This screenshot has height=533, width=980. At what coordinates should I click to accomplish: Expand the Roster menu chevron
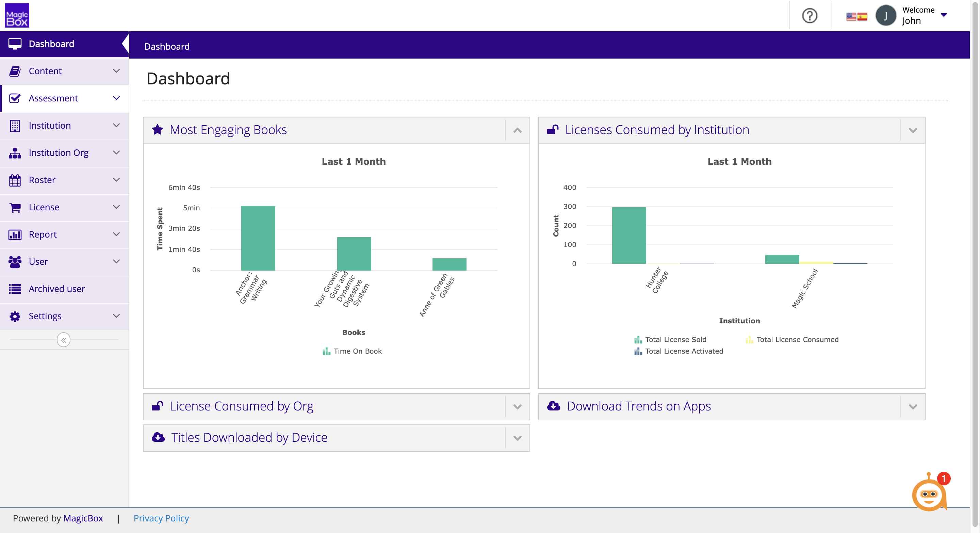coord(116,180)
